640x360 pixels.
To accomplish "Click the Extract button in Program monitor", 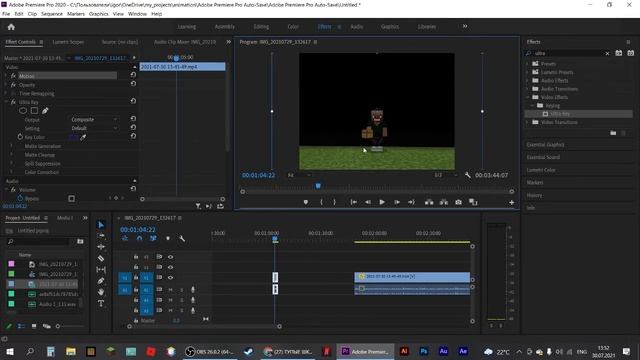I will [444, 202].
